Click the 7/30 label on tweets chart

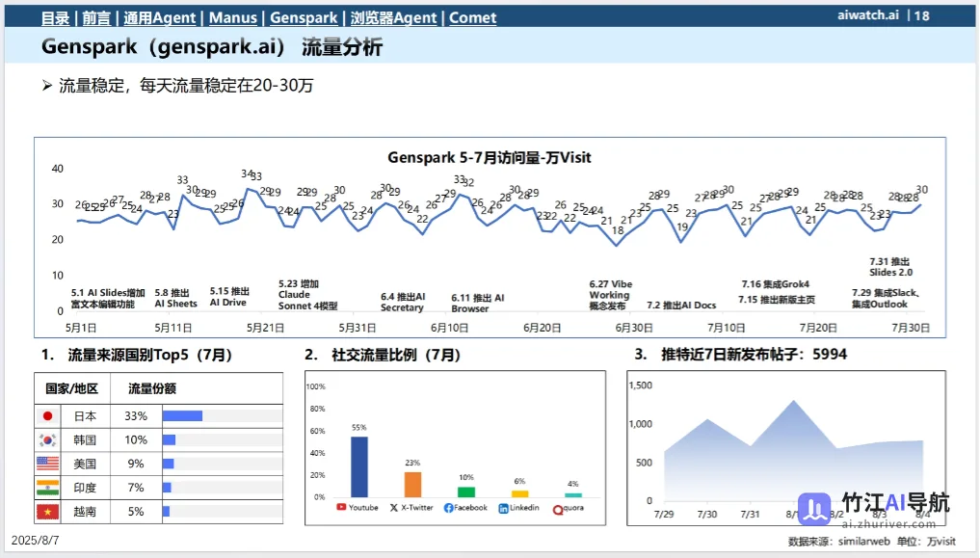tap(707, 515)
